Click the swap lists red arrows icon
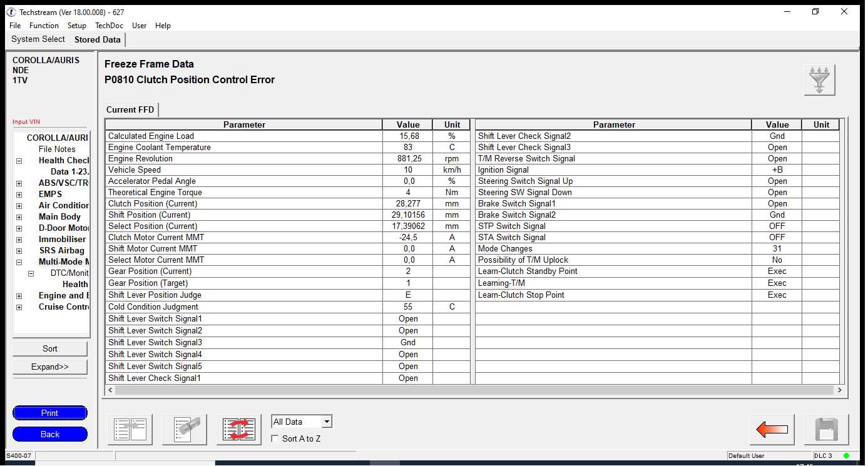 pos(239,430)
